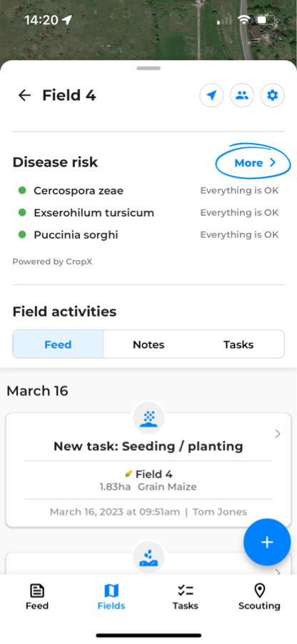Switch Field activities to Notes
This screenshot has height=644, width=297.
(148, 345)
